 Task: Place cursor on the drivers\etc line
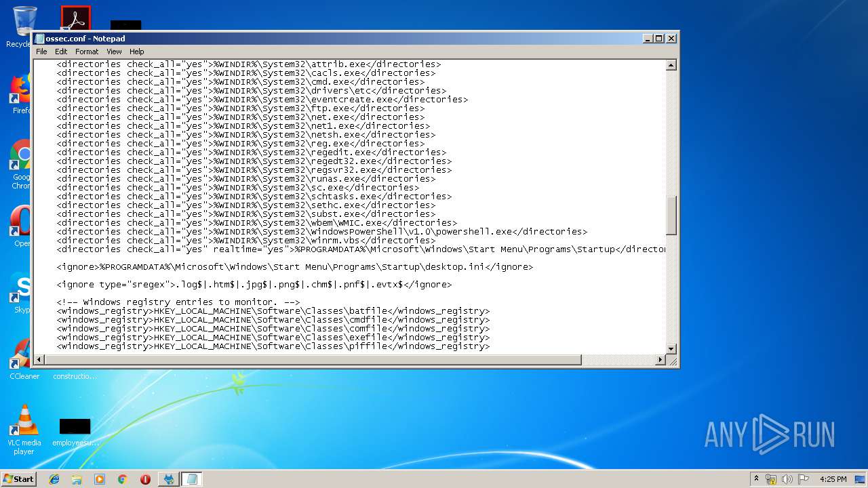pos(252,91)
